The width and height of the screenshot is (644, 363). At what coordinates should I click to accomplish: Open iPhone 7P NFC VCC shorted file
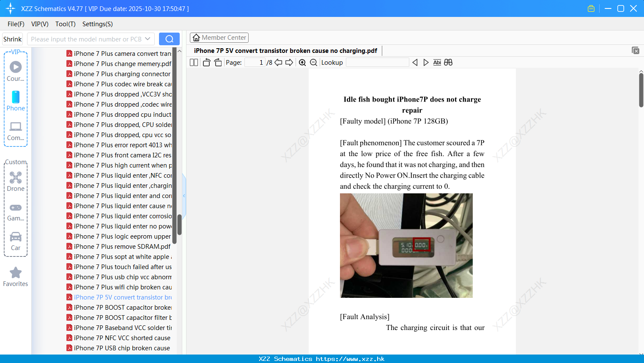click(x=119, y=338)
